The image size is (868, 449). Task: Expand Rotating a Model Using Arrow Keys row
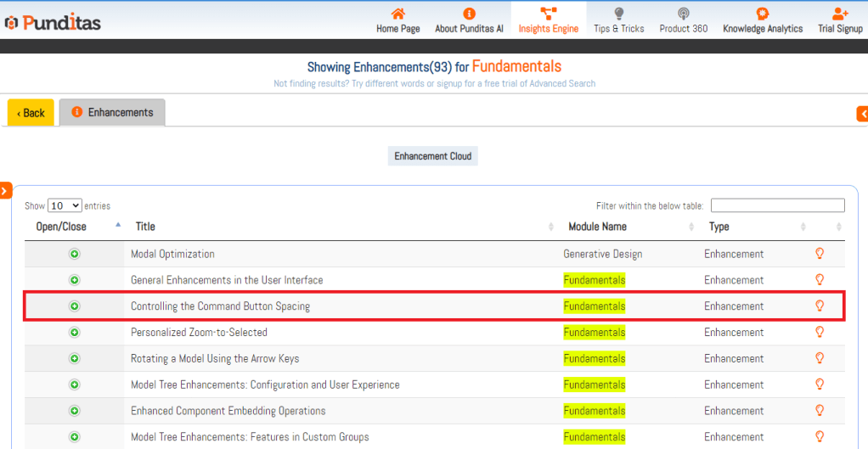pyautogui.click(x=74, y=358)
